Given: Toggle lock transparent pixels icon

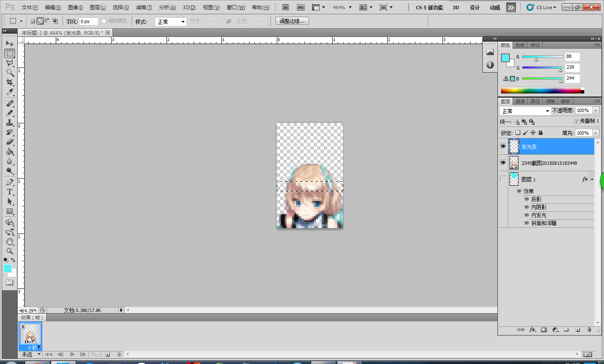Looking at the screenshot, I should click(x=518, y=133).
